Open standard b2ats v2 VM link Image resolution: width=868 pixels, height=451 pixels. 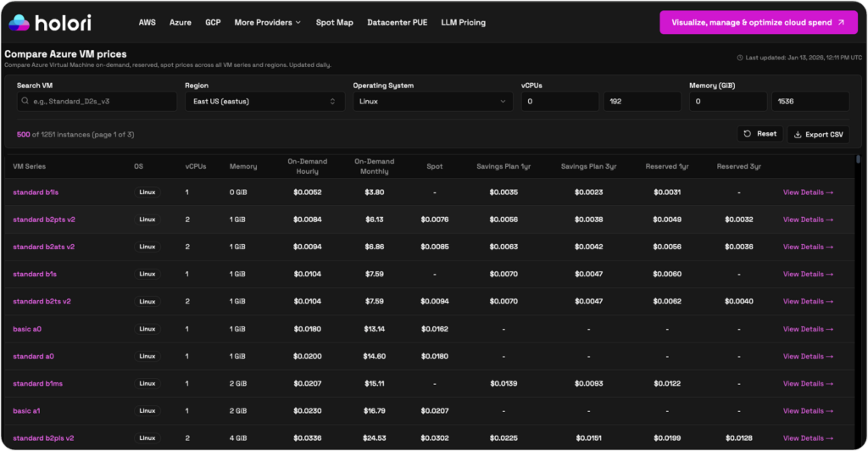coord(44,247)
